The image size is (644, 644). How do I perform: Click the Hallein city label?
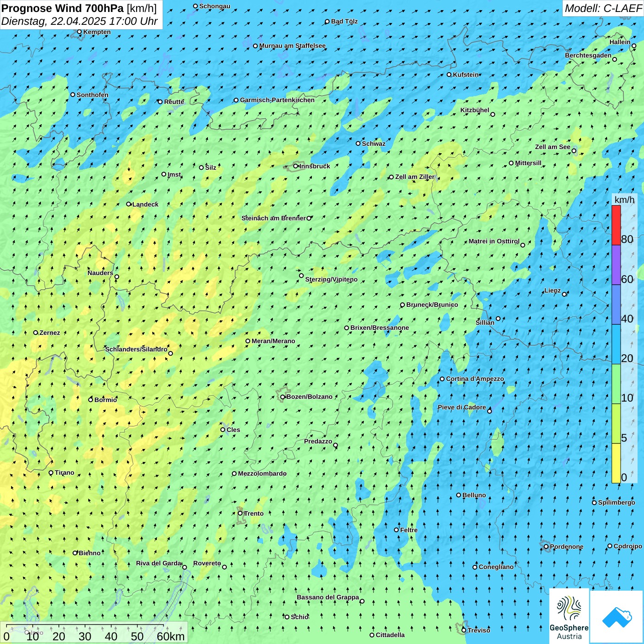tap(620, 42)
